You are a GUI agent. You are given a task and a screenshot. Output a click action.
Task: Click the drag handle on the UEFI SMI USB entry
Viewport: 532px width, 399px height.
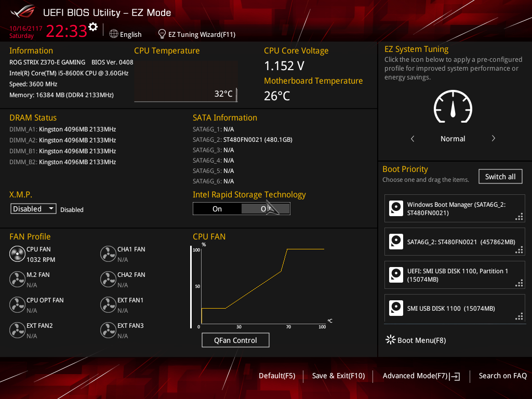(x=519, y=283)
